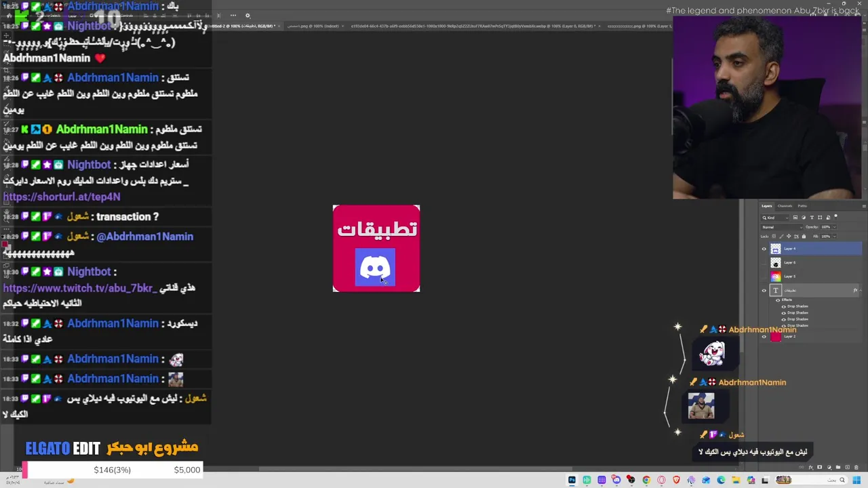Click the Lock all padlock icon

pos(804,237)
